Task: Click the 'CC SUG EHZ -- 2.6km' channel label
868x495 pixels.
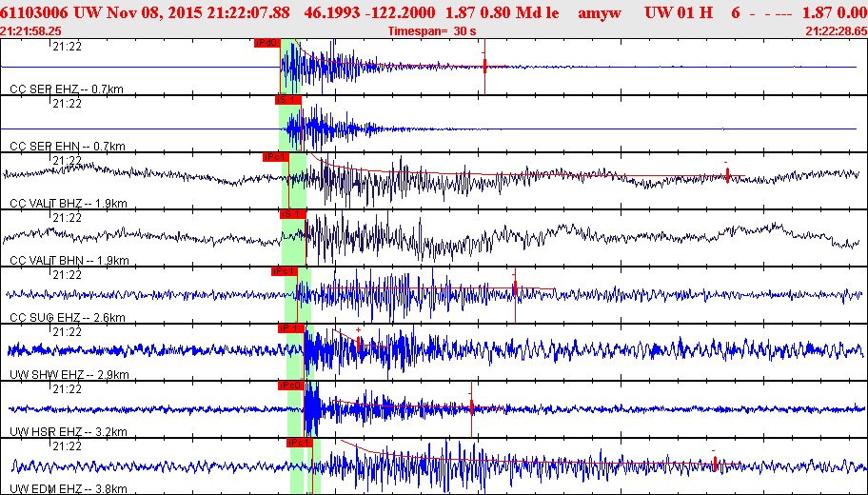Action: tap(68, 317)
